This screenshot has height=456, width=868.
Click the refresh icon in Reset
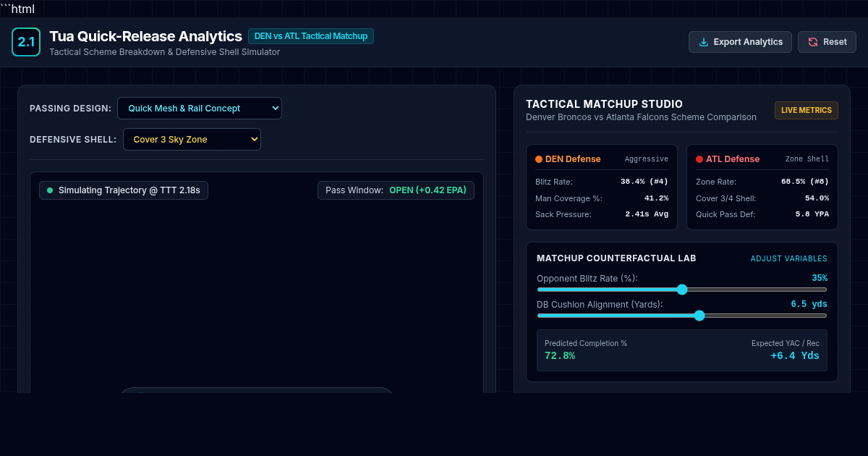click(813, 42)
